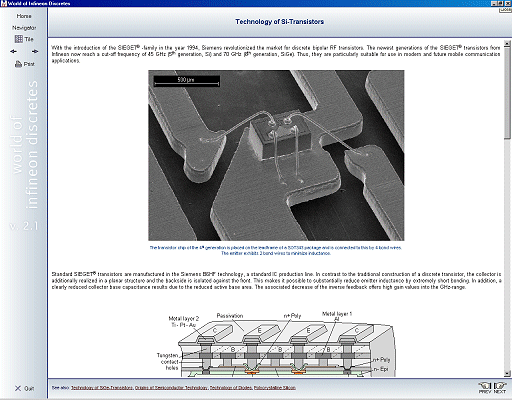Click the 500 µm scale bar label
Screen dimensions: 512x400
click(186, 80)
